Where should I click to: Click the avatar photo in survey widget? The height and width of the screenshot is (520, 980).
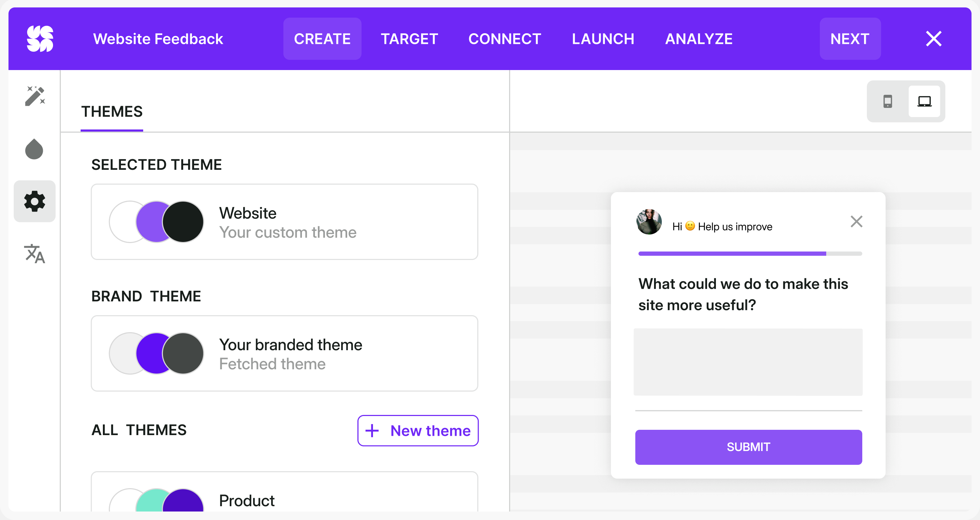tap(649, 222)
